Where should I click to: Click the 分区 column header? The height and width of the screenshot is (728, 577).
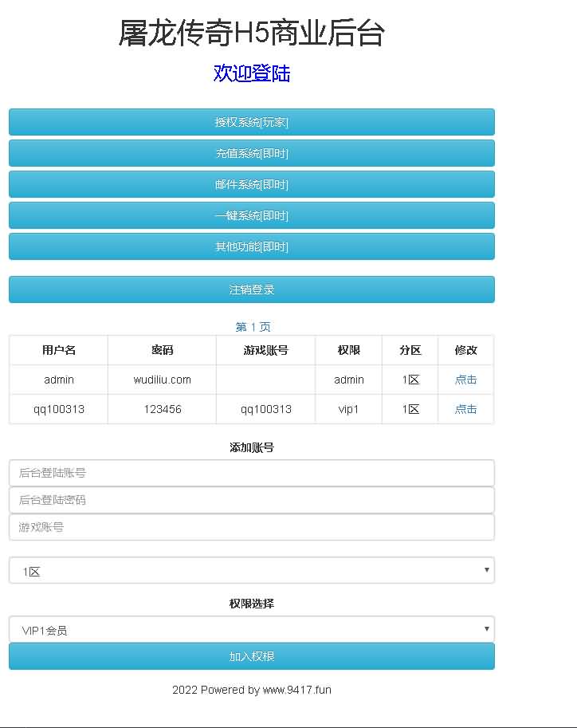pos(410,350)
